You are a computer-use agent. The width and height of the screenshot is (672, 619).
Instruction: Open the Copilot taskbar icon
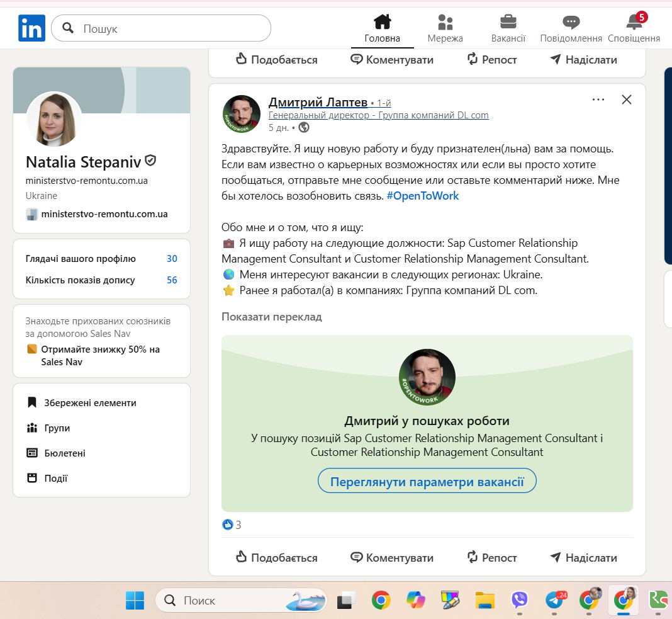[416, 600]
